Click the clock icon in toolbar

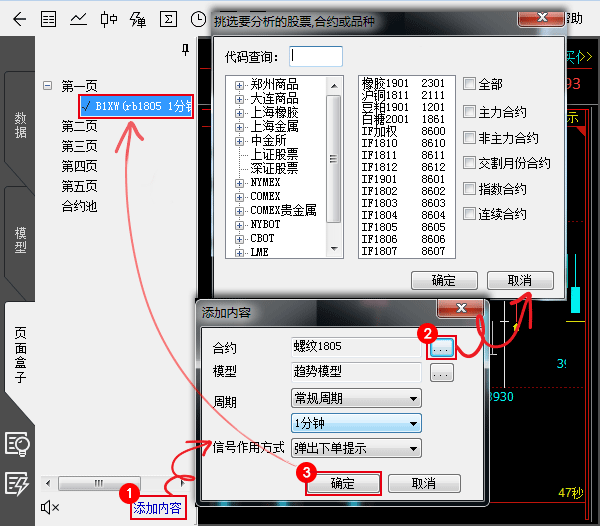[x=199, y=18]
